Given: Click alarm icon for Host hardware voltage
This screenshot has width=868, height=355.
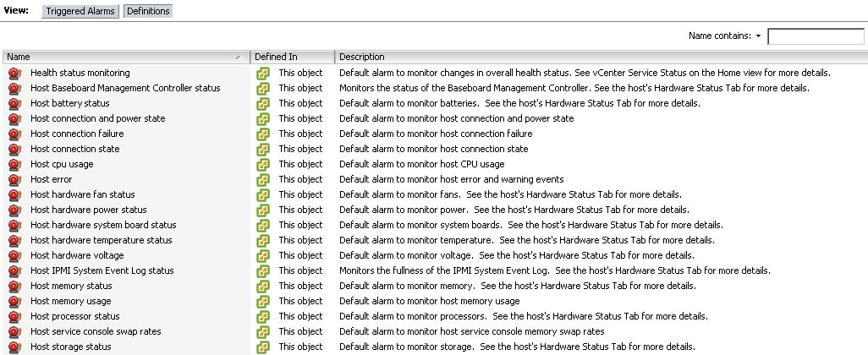Looking at the screenshot, I should 15,255.
